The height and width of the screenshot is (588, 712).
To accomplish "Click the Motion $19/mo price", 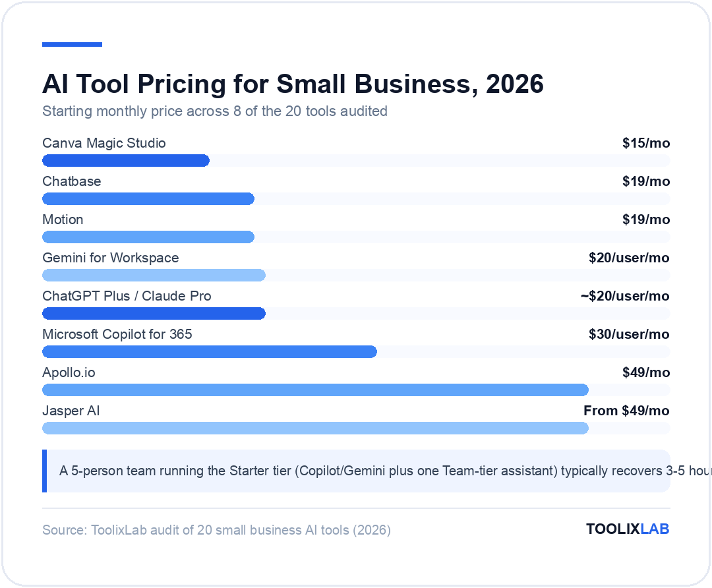I will point(646,220).
